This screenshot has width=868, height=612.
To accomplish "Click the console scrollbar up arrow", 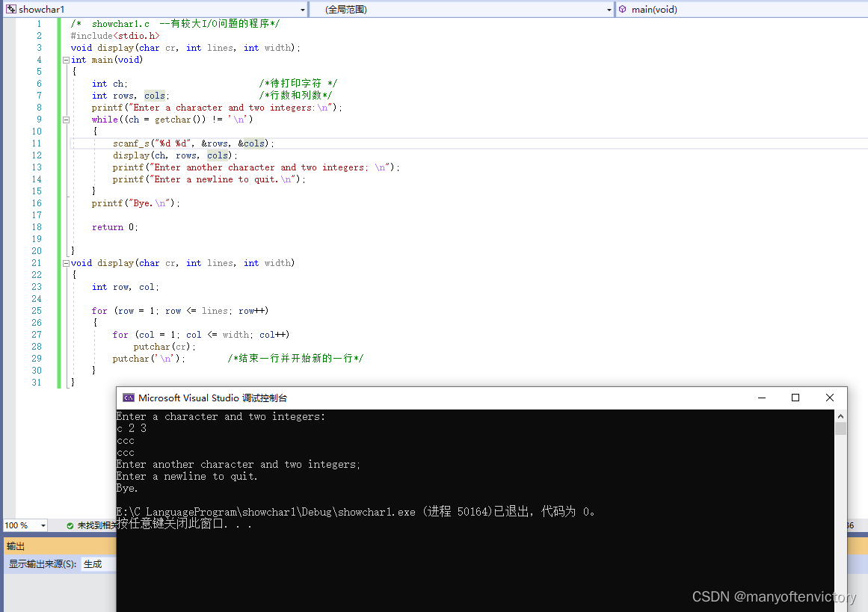I will click(840, 416).
